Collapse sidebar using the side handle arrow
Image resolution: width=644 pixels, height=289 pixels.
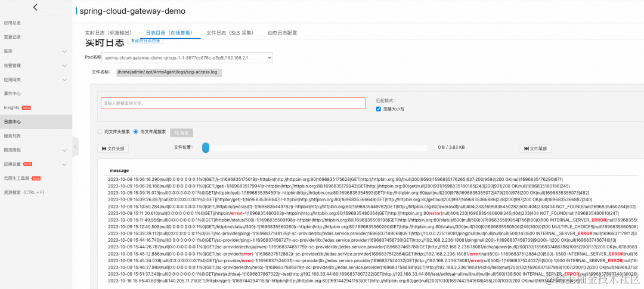coord(75,146)
